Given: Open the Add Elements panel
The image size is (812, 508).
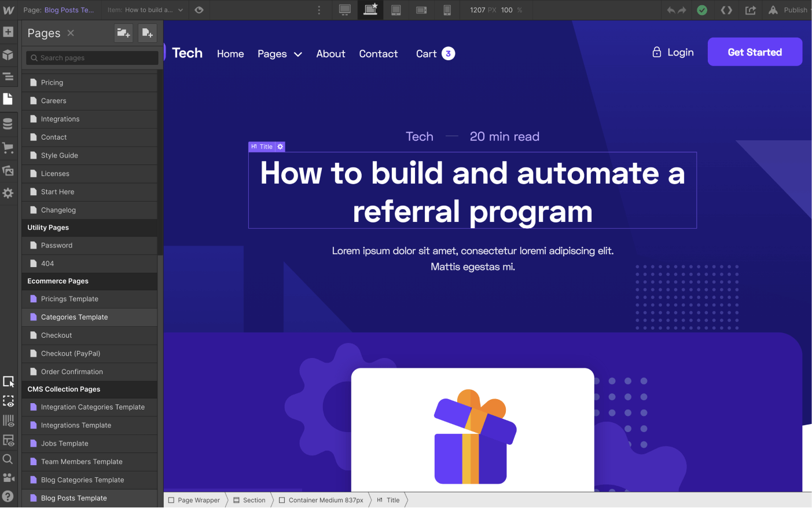Looking at the screenshot, I should [8, 32].
